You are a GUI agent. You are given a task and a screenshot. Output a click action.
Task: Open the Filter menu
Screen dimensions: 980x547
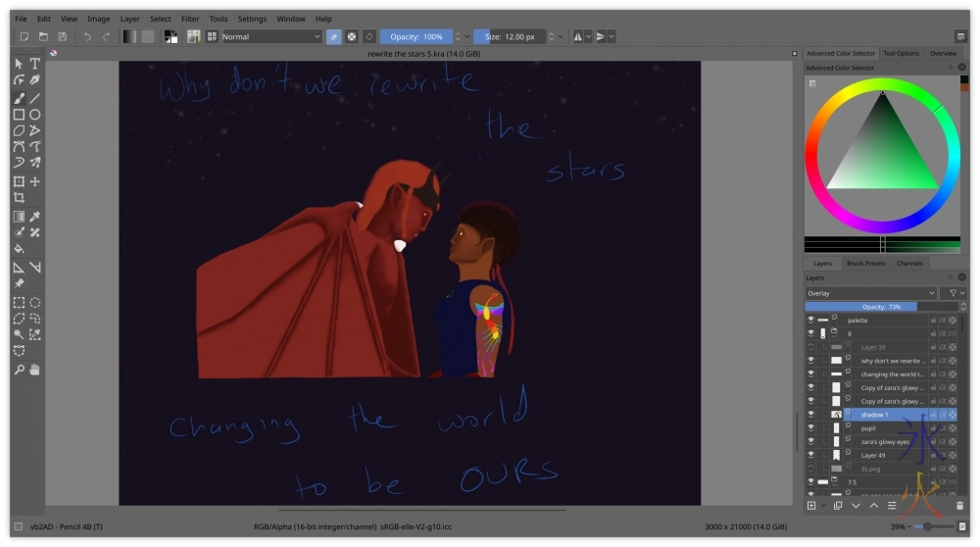click(x=189, y=19)
